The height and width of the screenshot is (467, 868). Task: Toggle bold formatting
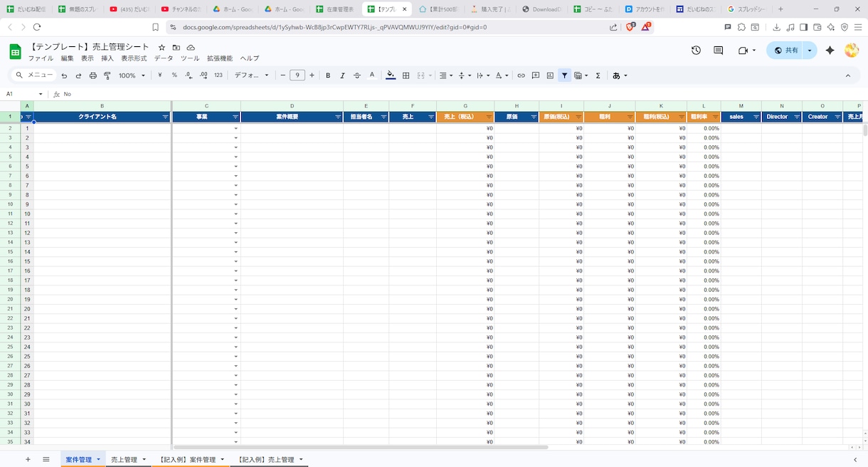pos(328,75)
